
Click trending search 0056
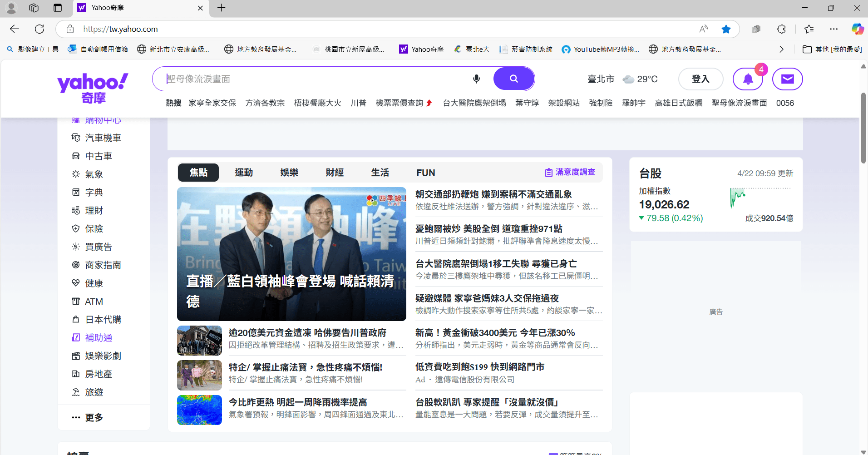[x=785, y=103]
